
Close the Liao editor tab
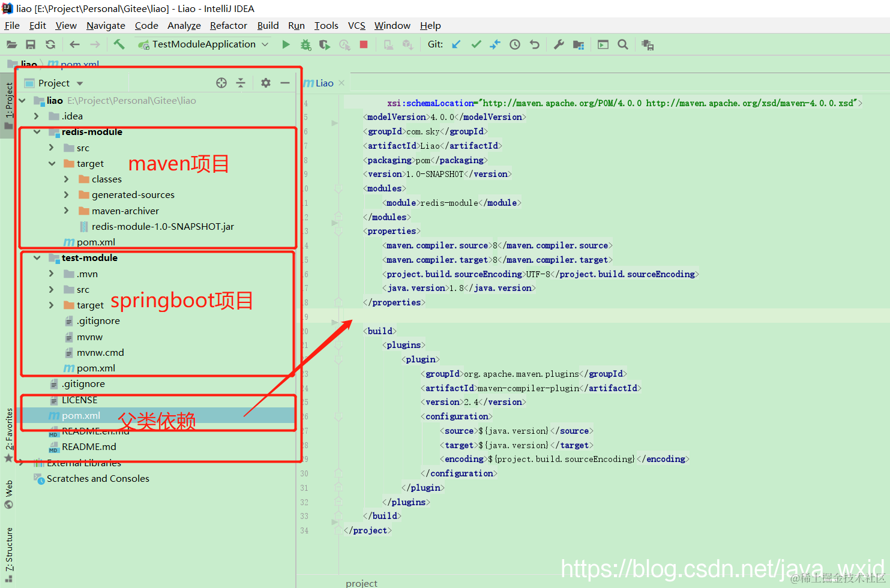[341, 83]
